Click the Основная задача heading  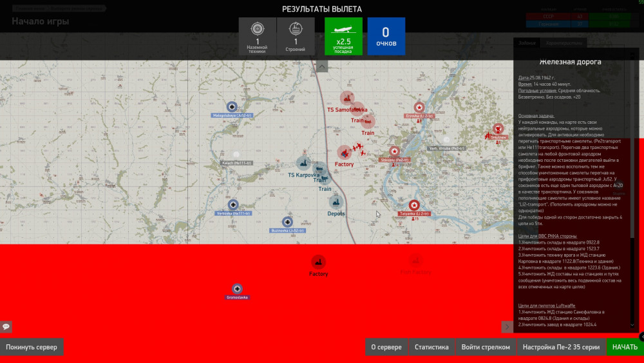(x=536, y=116)
